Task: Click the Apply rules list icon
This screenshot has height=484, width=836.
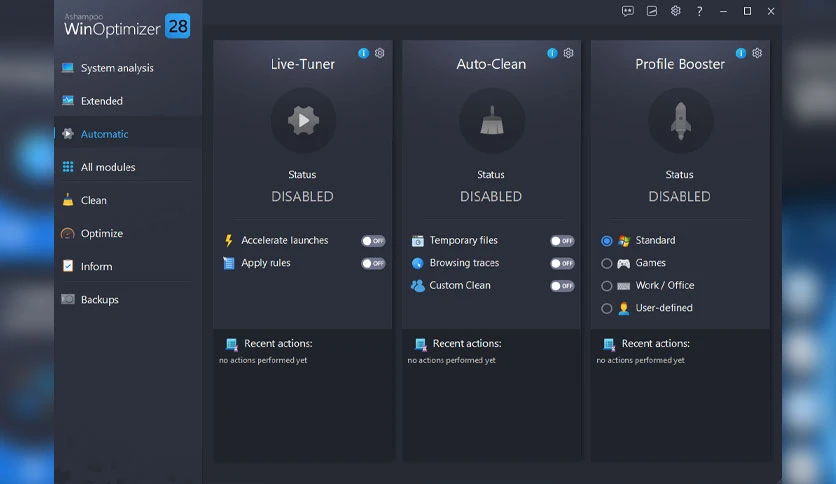Action: [x=229, y=263]
